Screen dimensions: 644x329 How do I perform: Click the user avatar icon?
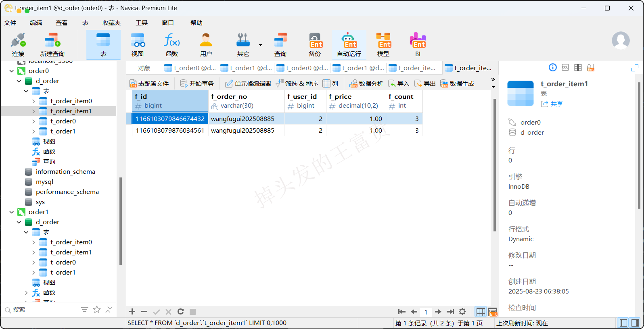[621, 40]
